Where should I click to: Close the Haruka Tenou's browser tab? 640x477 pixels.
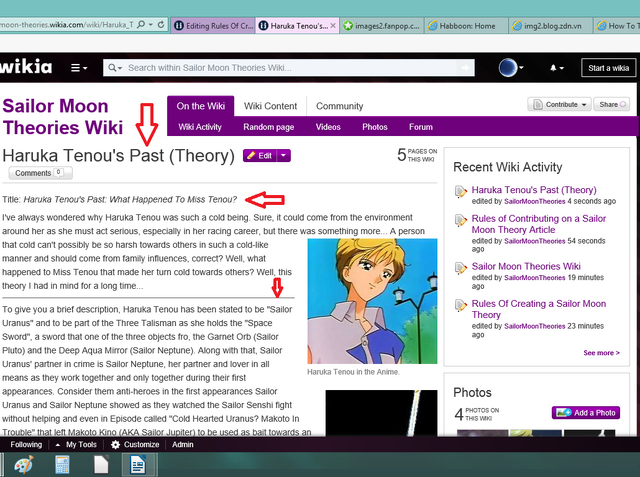pyautogui.click(x=333, y=26)
